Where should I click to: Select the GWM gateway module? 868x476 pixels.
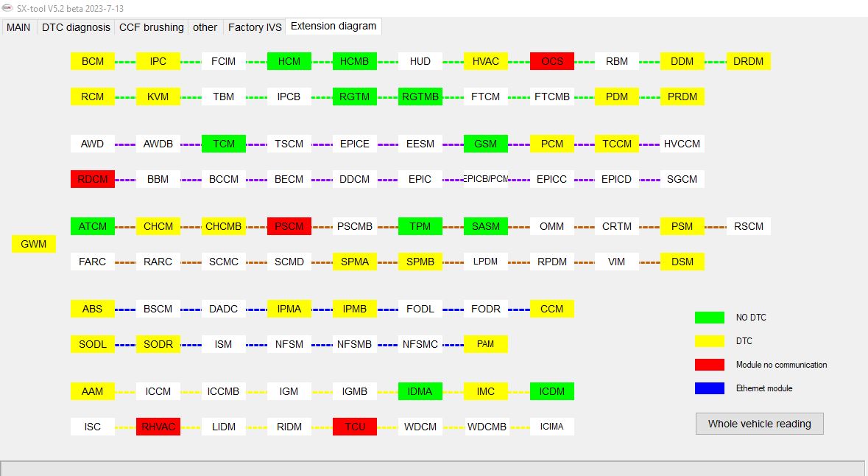tap(34, 244)
